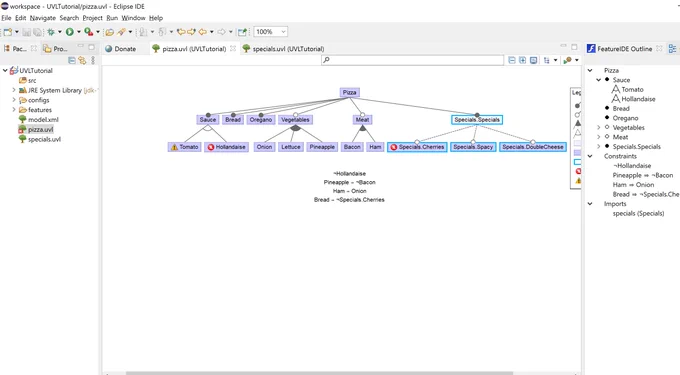Click the diagram layout icon
This screenshot has height=375, width=680.
pos(546,60)
